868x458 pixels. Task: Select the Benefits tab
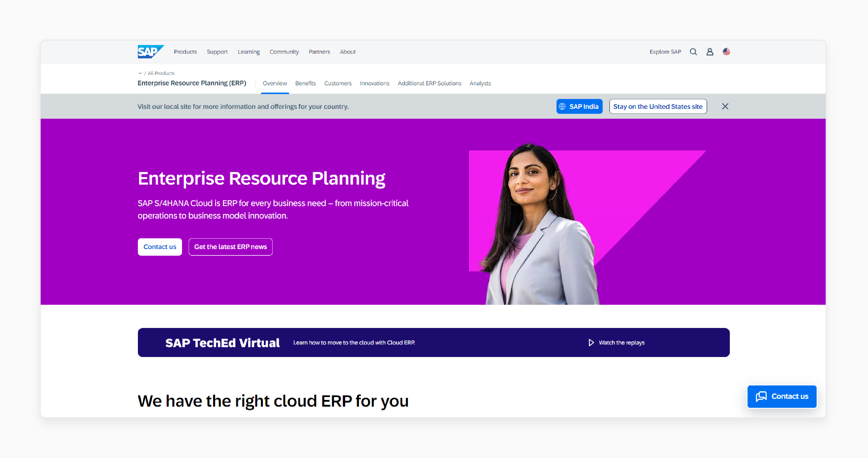306,83
